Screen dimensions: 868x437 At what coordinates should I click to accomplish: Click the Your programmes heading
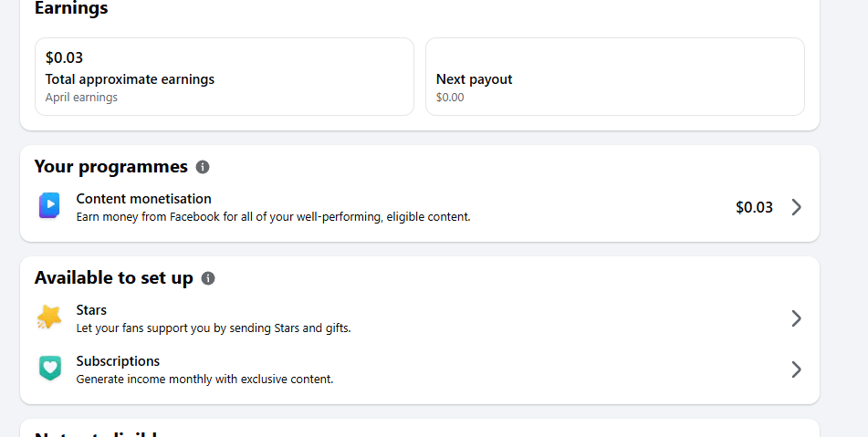click(110, 167)
